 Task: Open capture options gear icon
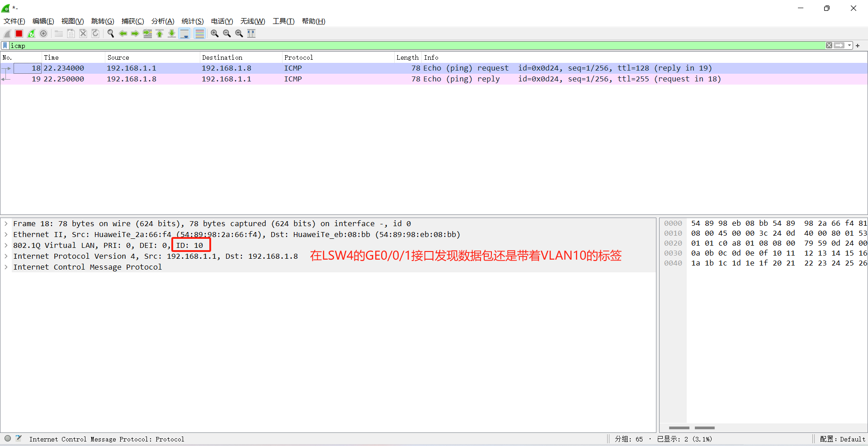43,33
